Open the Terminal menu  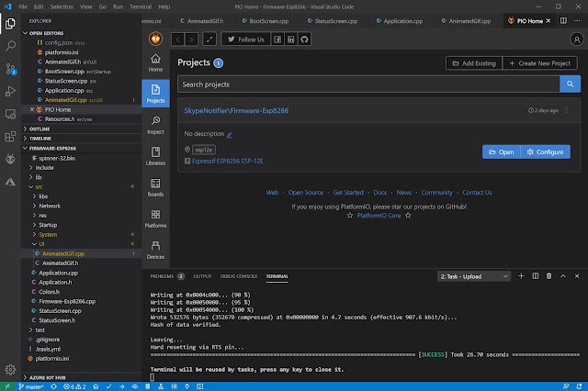point(141,6)
